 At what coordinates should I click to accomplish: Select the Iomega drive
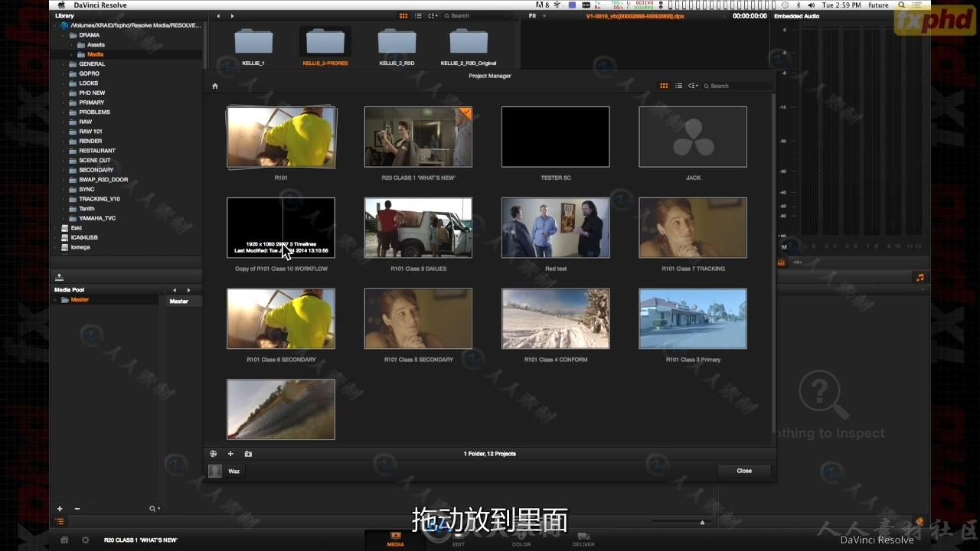[80, 247]
